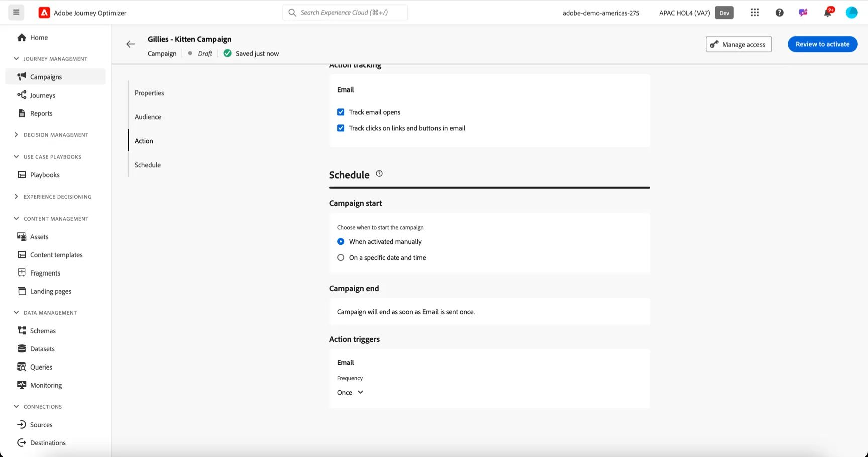The image size is (868, 457).
Task: Open the Frequency Once dropdown
Action: coord(350,392)
